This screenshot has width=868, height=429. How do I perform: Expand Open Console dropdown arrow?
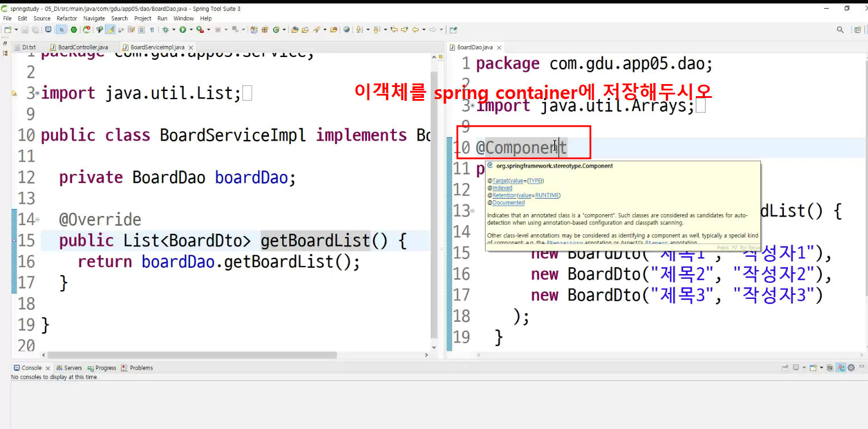(821, 368)
